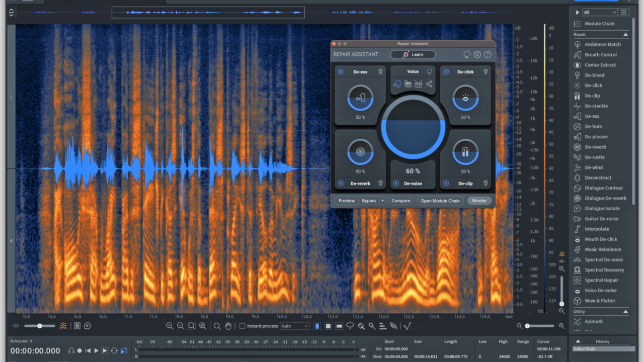Click the Learn button
This screenshot has width=644, height=362.
(413, 54)
